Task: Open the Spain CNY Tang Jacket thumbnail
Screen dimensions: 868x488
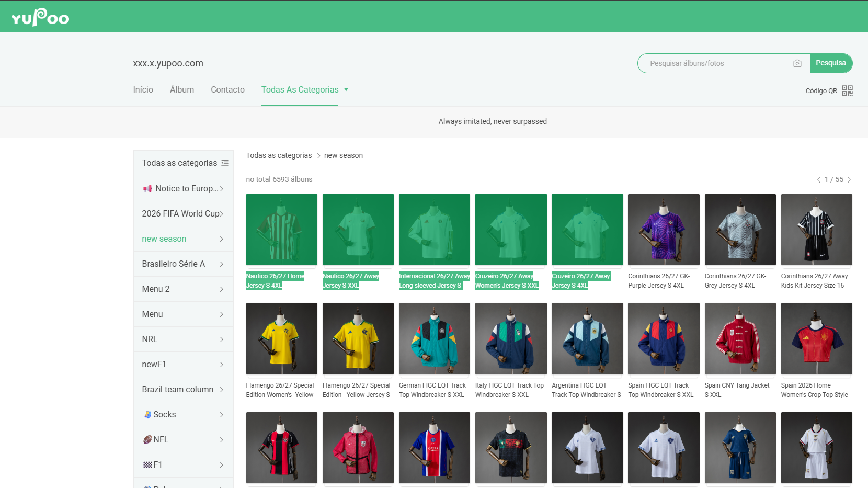Action: tap(740, 339)
